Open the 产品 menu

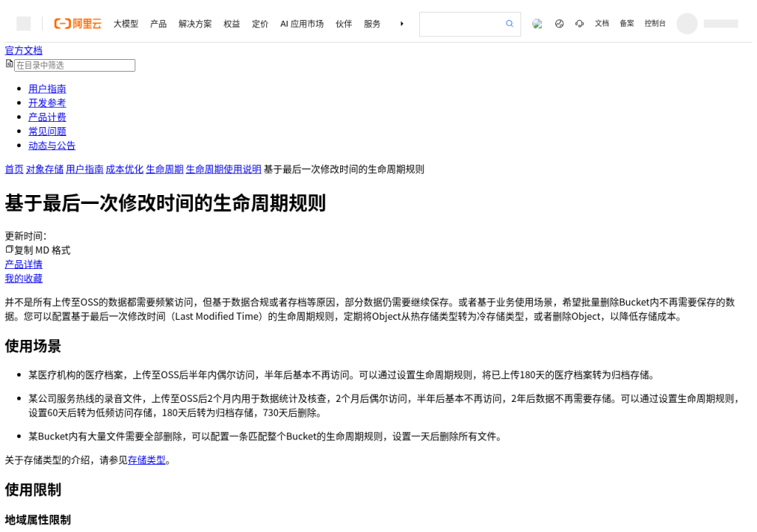(158, 24)
